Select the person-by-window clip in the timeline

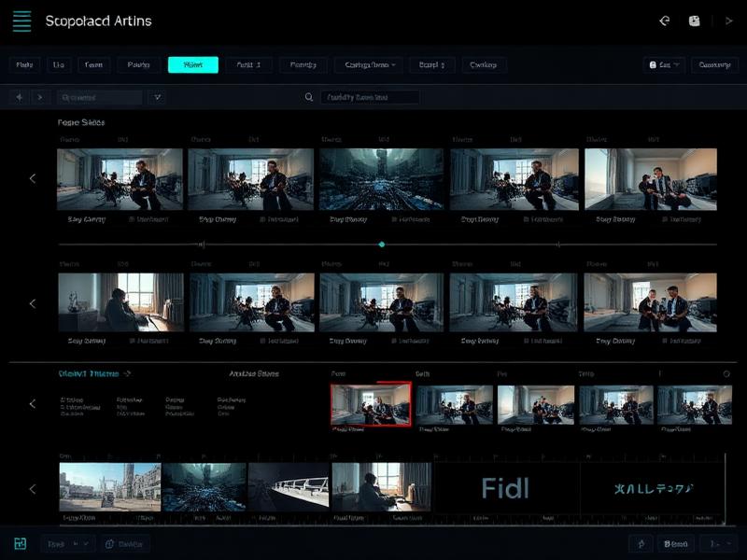pos(382,487)
